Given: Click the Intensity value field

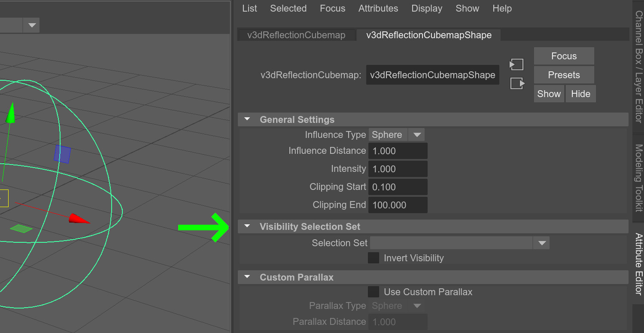Looking at the screenshot, I should 398,169.
